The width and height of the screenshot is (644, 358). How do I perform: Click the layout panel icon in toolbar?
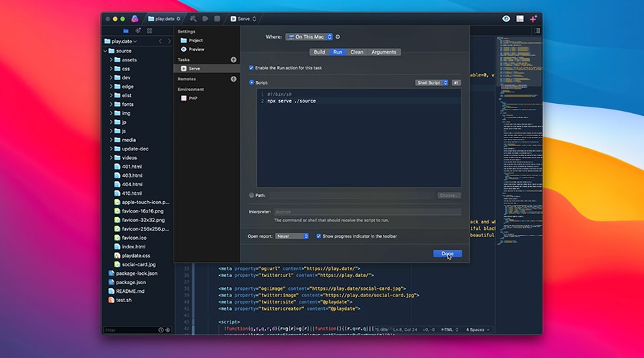[x=519, y=19]
